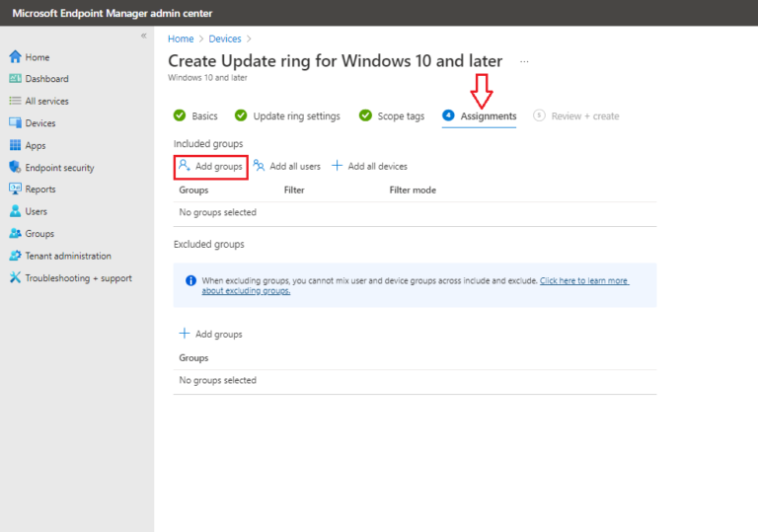The width and height of the screenshot is (758, 532).
Task: Open Tenant administration in sidebar
Action: 68,256
